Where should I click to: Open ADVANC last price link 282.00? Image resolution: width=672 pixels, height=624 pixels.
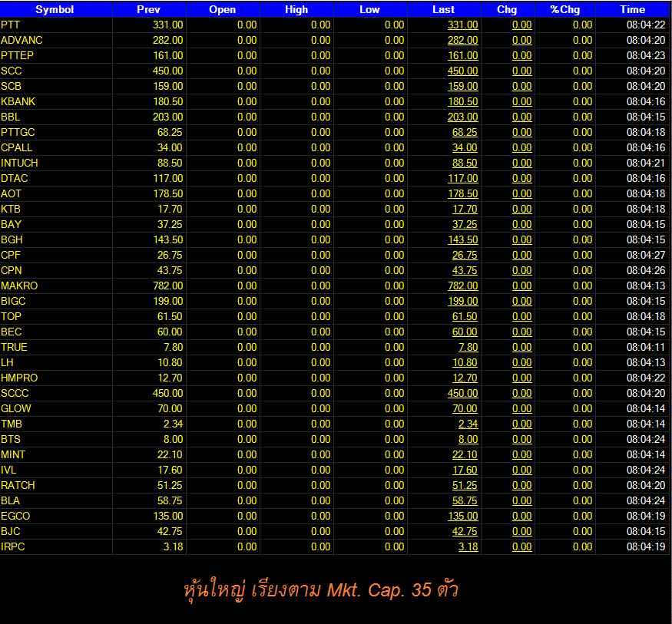pyautogui.click(x=462, y=40)
